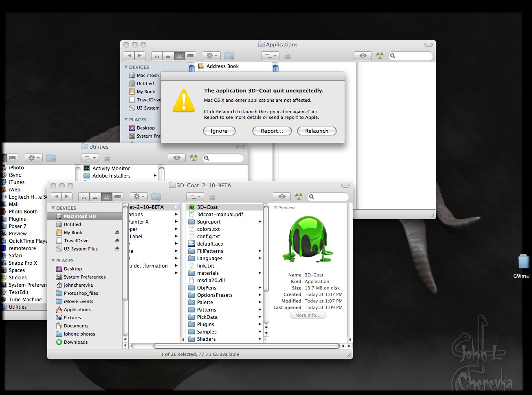Open Downloads in 3D-Coat-2-10-BETA sidebar
Viewport: 532px width, 395px height.
pyautogui.click(x=85, y=342)
